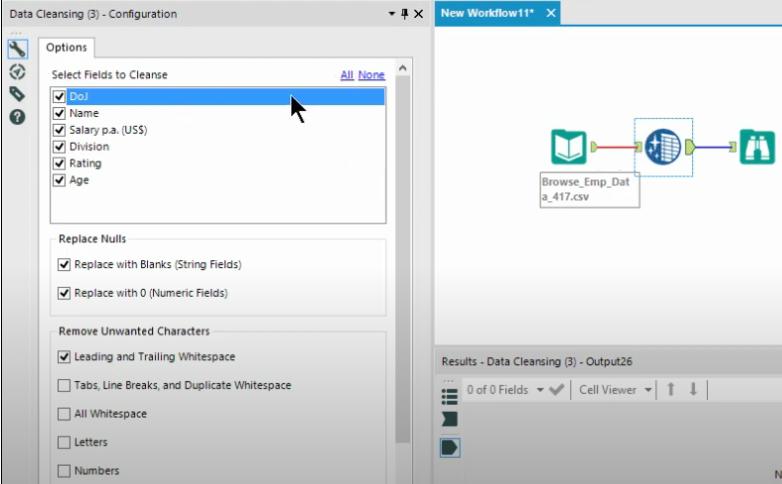
Task: Select the Input Data book tool
Action: [x=569, y=147]
